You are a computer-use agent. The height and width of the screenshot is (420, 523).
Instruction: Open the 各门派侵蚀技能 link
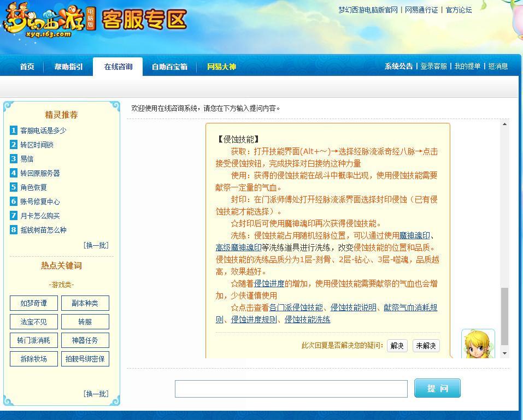tap(296, 307)
